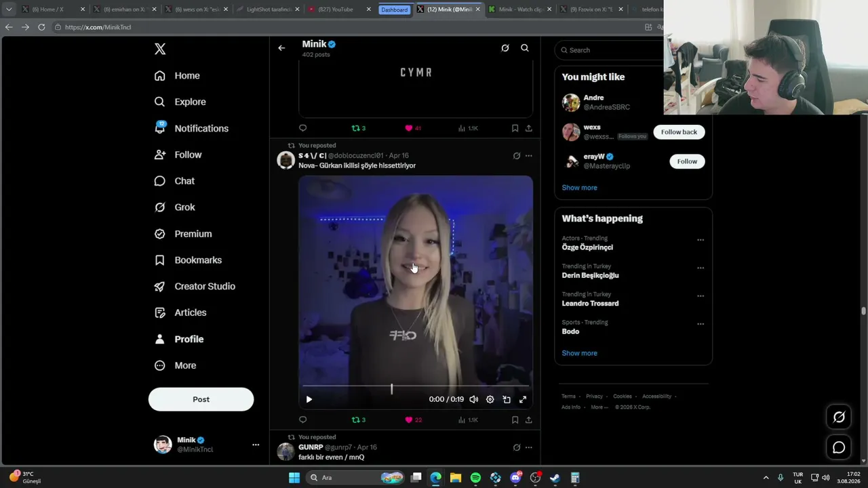Go back using the profile header arrow
Screen dimensions: 868x488
[281, 48]
